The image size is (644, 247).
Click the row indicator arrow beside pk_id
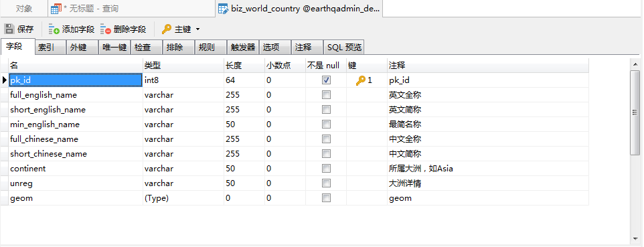tap(5, 80)
